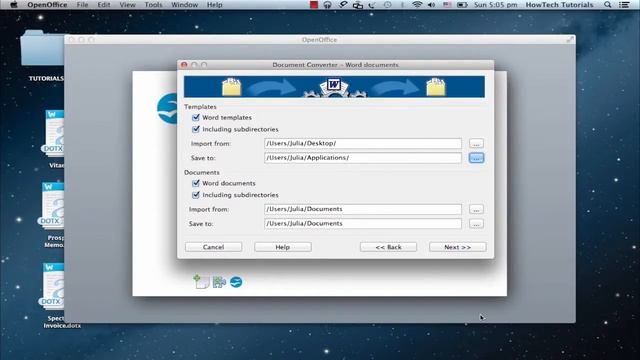Viewport: 640px width, 360px height.
Task: Toggle Including subdirectories under Templates
Action: tap(196, 129)
